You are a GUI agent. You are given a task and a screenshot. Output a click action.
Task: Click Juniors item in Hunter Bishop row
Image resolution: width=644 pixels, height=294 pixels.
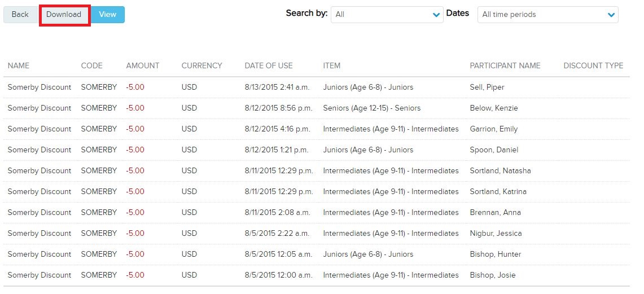pos(368,254)
